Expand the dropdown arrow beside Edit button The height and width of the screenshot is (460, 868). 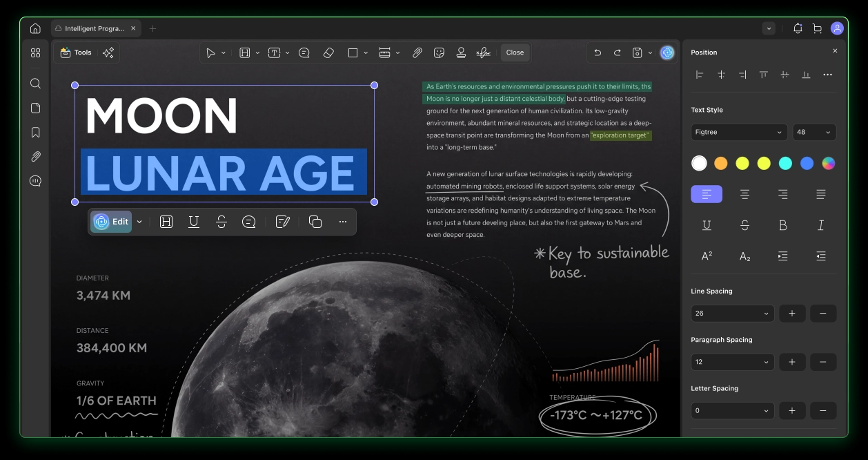pos(139,222)
